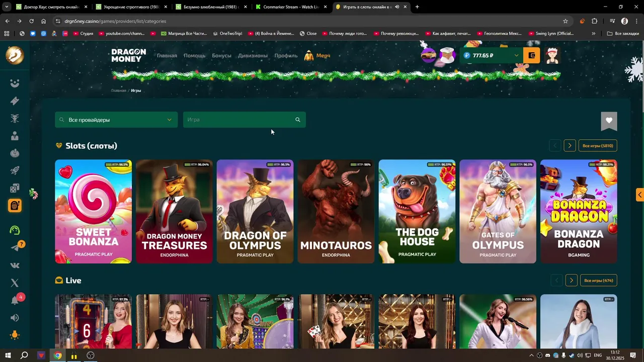Screen dimensions: 644x362
Task: Mute the casino tab with its speaker icon
Action: [397, 7]
